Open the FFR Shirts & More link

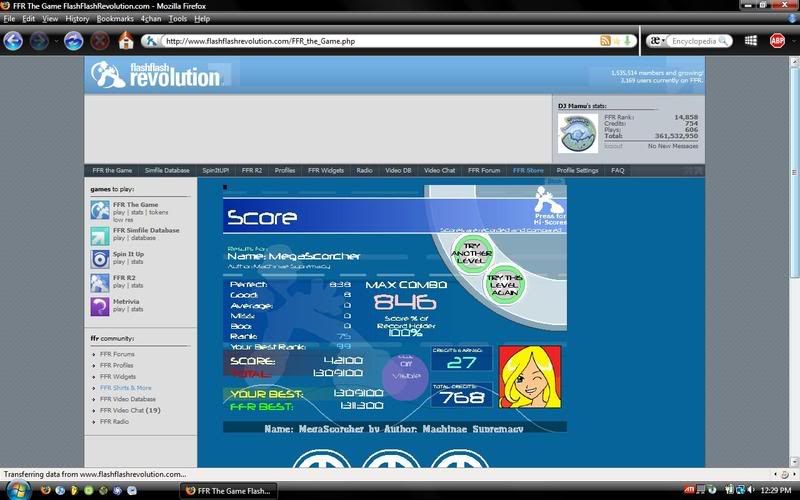[x=126, y=387]
